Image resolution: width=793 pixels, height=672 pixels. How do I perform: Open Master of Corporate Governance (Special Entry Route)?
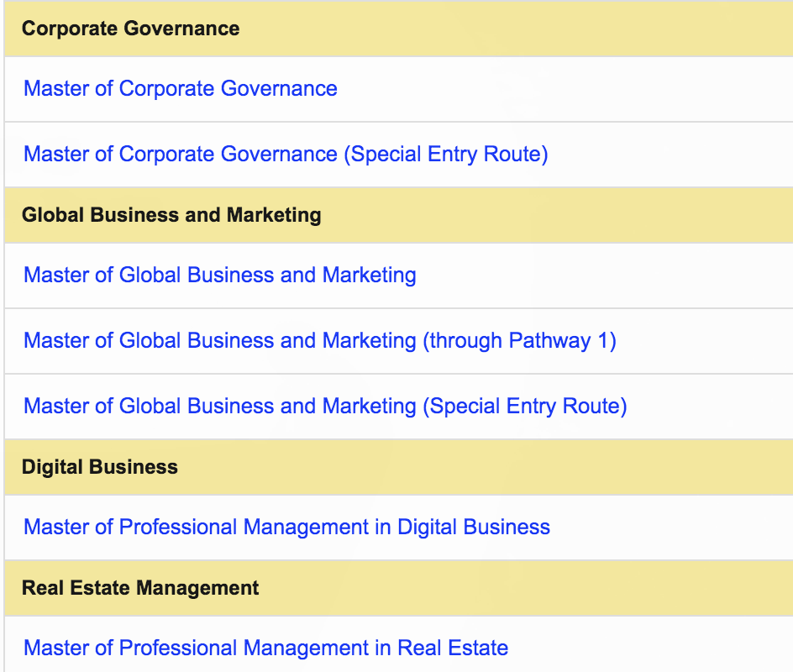tap(286, 155)
